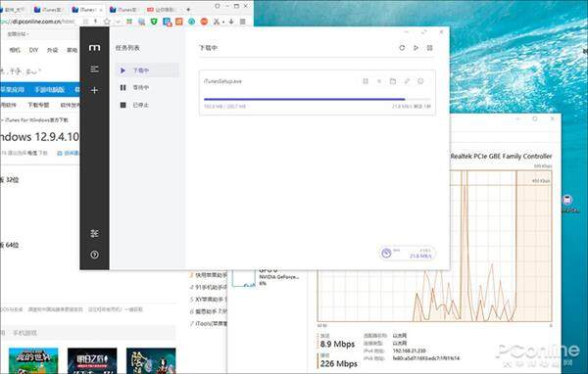The width and height of the screenshot is (588, 374).
Task: Open the task list icon in Motrix sidebar
Action: tap(94, 70)
